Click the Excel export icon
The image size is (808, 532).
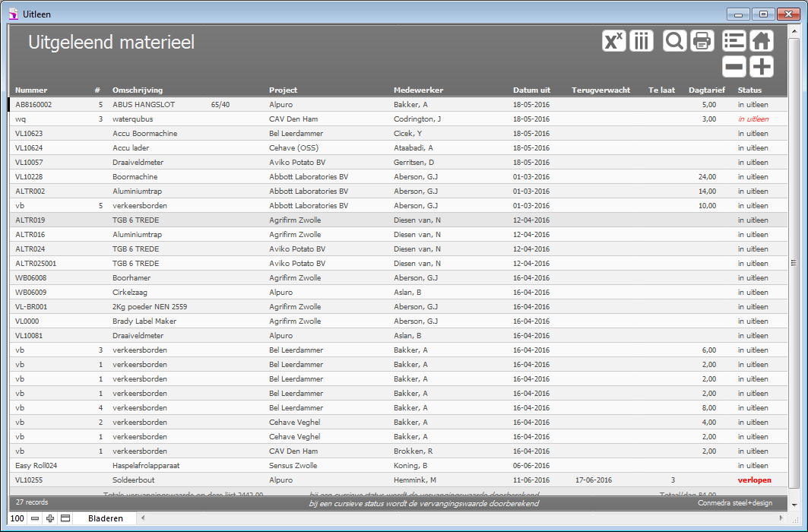point(613,41)
